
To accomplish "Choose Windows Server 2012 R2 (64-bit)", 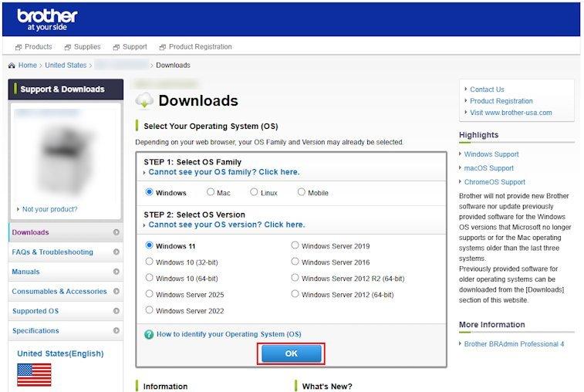I will click(295, 278).
